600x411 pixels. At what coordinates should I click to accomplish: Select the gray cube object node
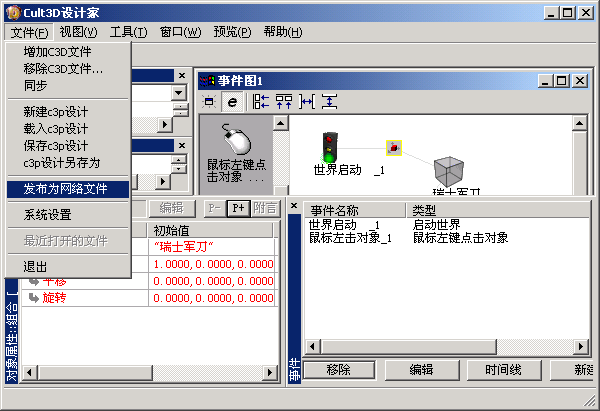448,171
